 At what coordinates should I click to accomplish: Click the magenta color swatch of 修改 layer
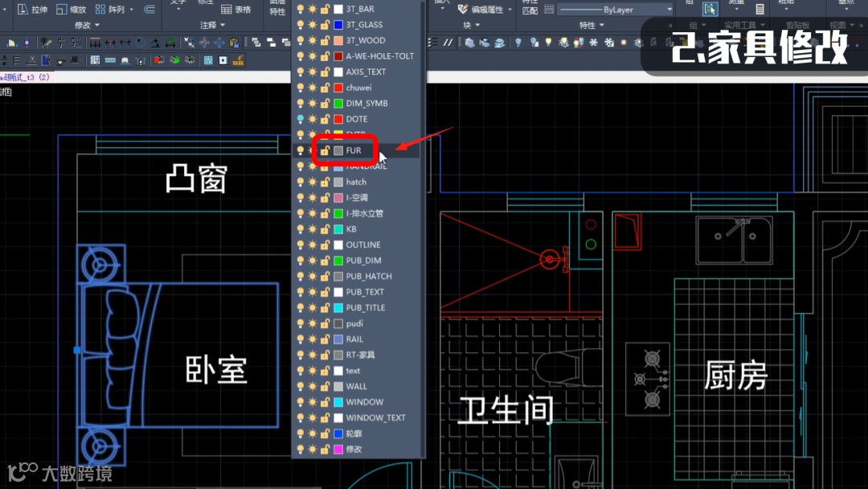[x=338, y=449]
